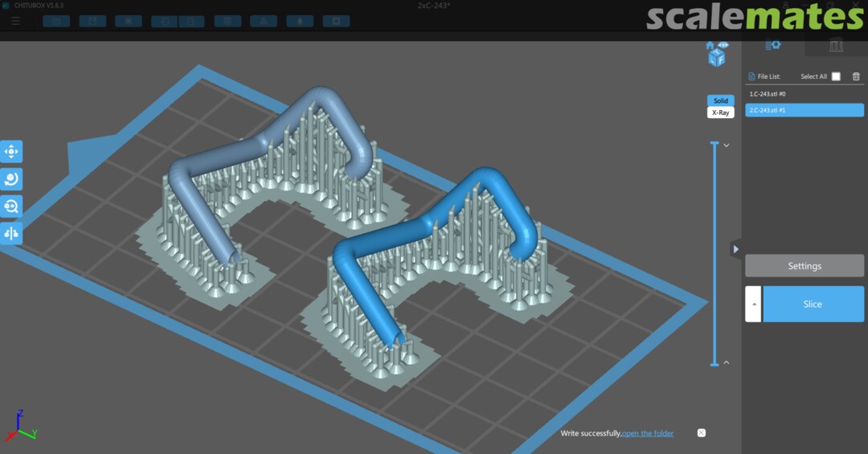Open the file list settings tab
The height and width of the screenshot is (454, 868).
(x=773, y=45)
